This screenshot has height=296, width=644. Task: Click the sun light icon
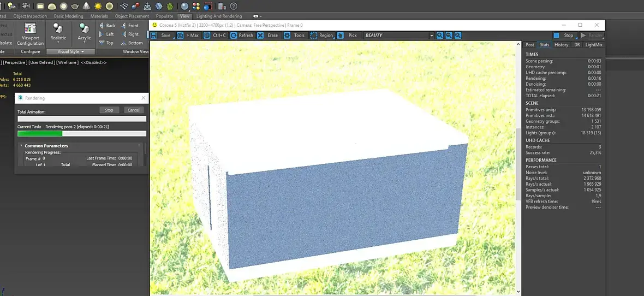coord(98,6)
